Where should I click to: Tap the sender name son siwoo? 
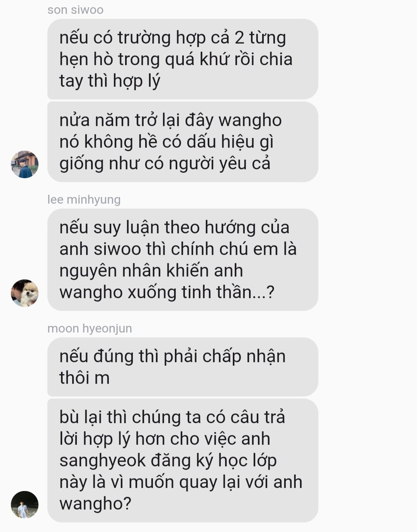pyautogui.click(x=75, y=10)
